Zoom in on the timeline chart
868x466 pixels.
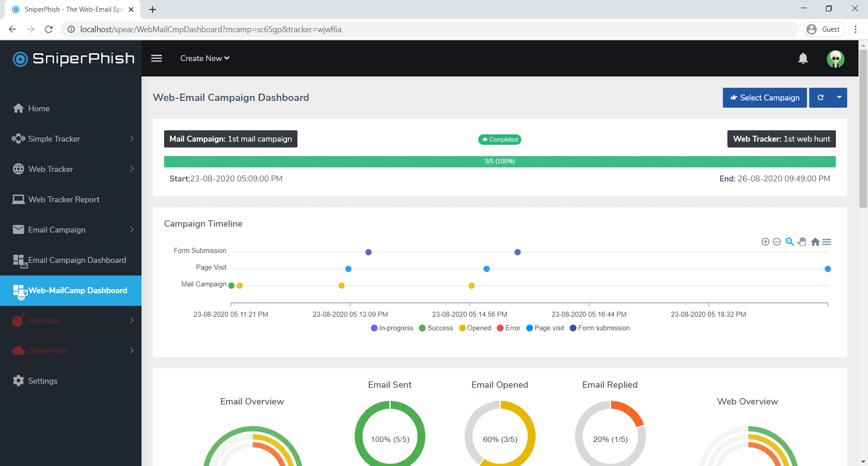pyautogui.click(x=765, y=242)
